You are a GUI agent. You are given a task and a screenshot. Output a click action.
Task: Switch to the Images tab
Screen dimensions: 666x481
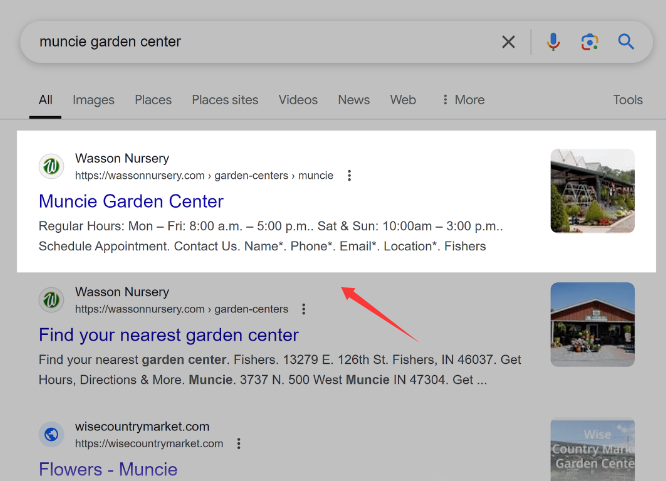click(93, 100)
